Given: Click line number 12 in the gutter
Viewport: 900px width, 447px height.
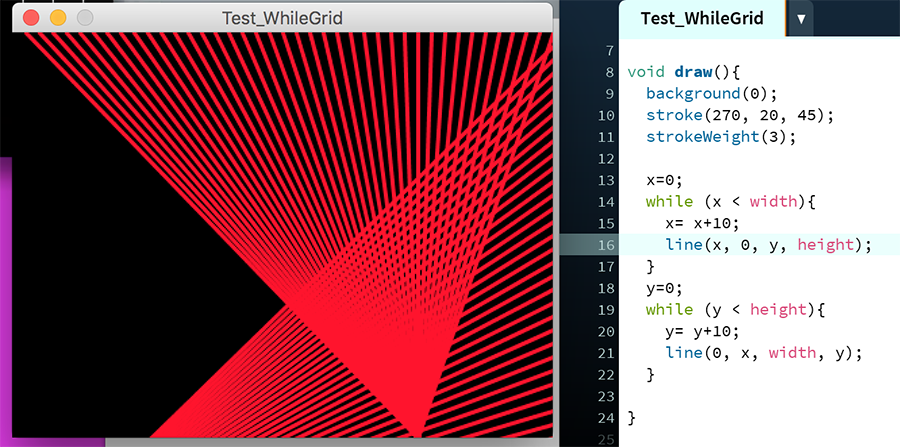Looking at the screenshot, I should click(606, 159).
